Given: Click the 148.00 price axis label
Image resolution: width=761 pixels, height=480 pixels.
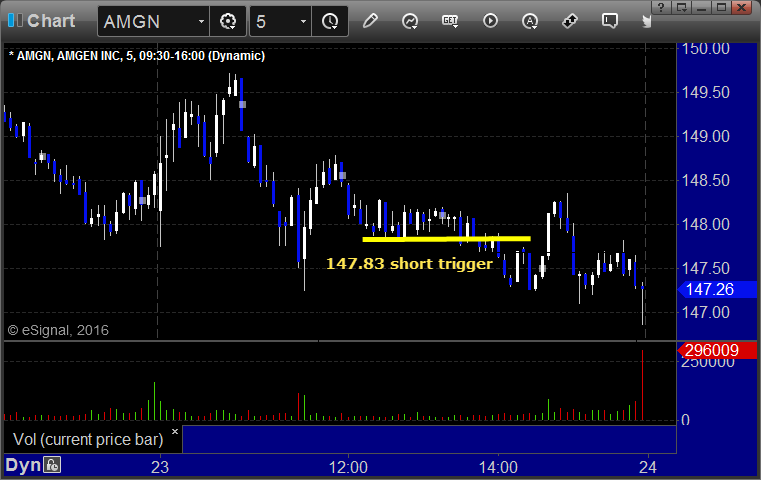Looking at the screenshot, I should [x=706, y=224].
